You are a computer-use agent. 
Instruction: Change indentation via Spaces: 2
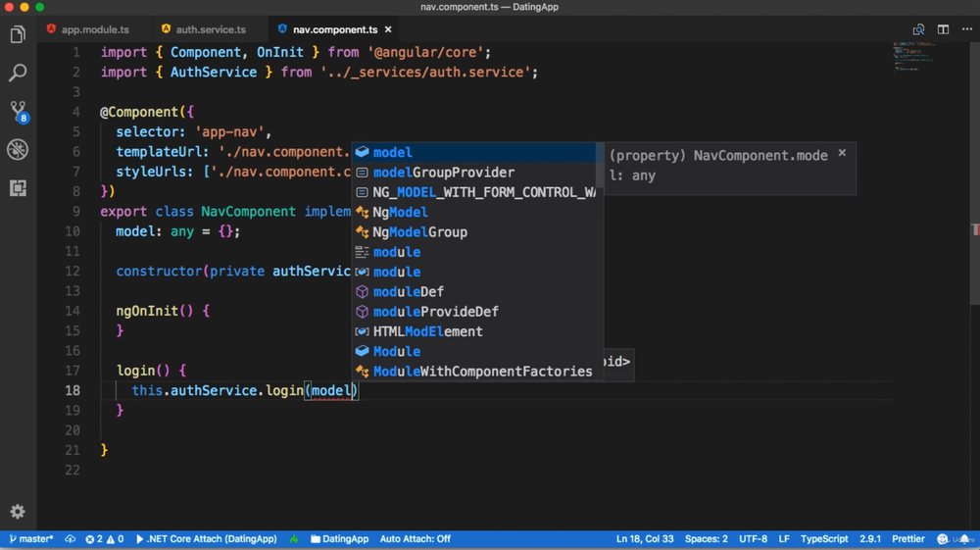[x=707, y=539]
